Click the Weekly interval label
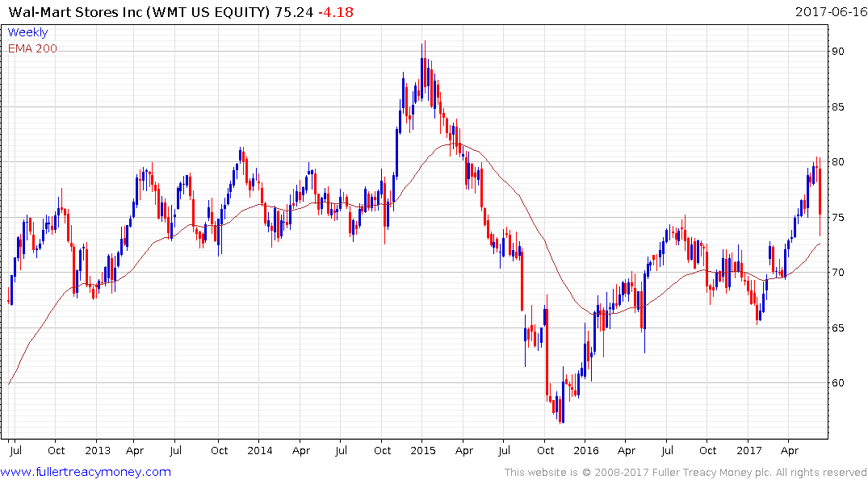The width and height of the screenshot is (868, 484). point(27,32)
